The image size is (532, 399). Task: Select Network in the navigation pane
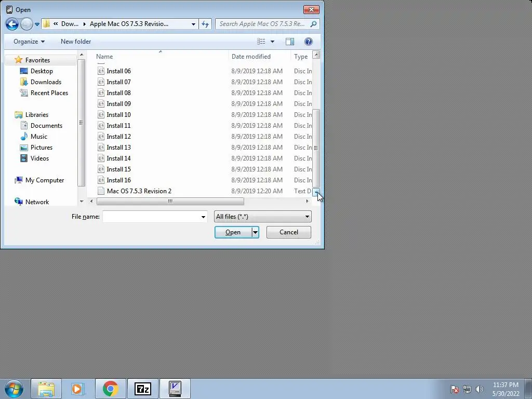(x=37, y=202)
